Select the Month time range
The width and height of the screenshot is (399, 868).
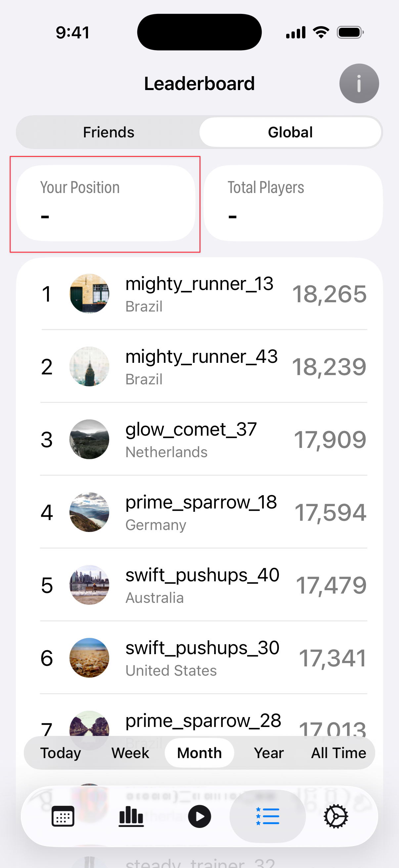click(199, 753)
